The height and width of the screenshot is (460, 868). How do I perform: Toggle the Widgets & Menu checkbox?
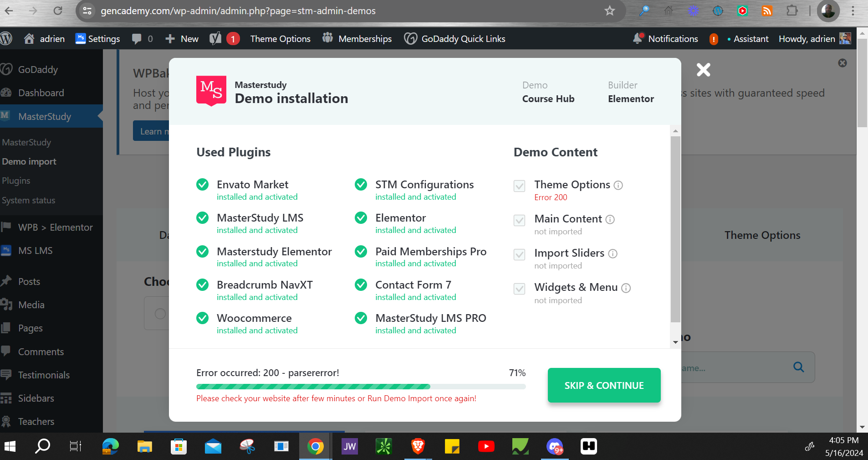519,289
